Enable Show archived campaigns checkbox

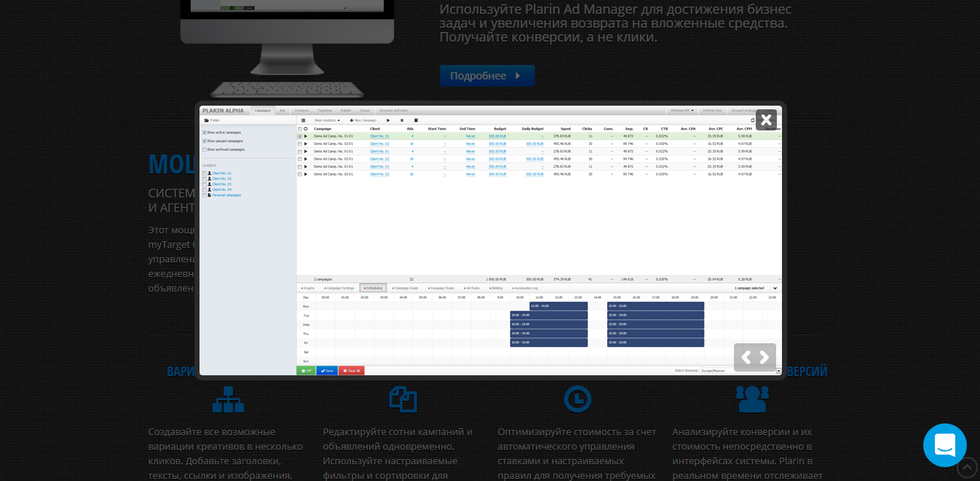tap(205, 149)
